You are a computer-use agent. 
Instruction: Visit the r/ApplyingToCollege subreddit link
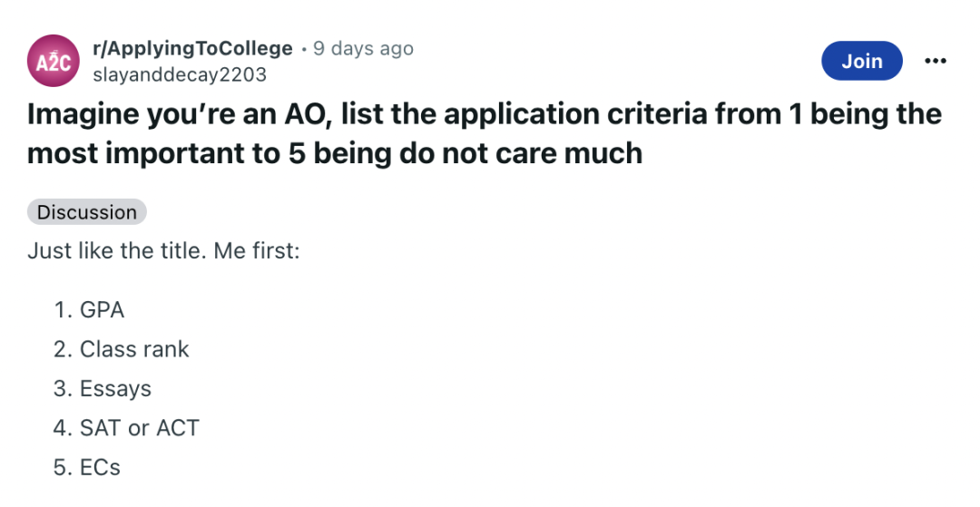coord(192,48)
